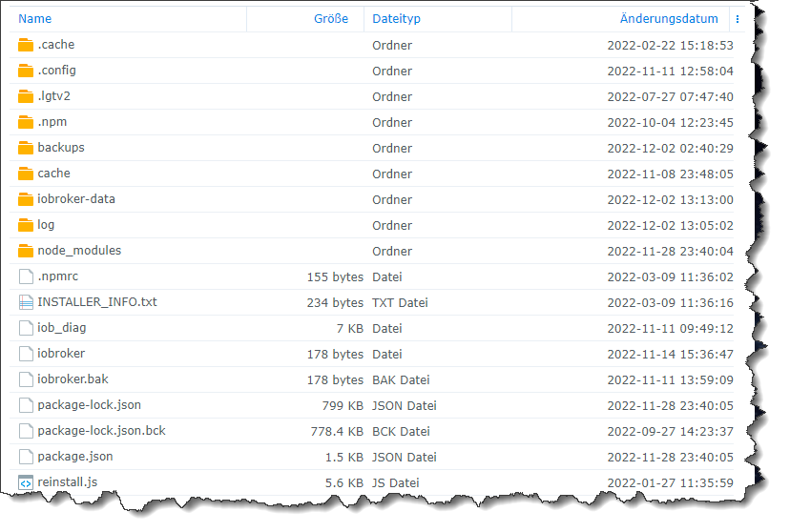
Task: Click the .npm folder icon
Action: tap(26, 122)
